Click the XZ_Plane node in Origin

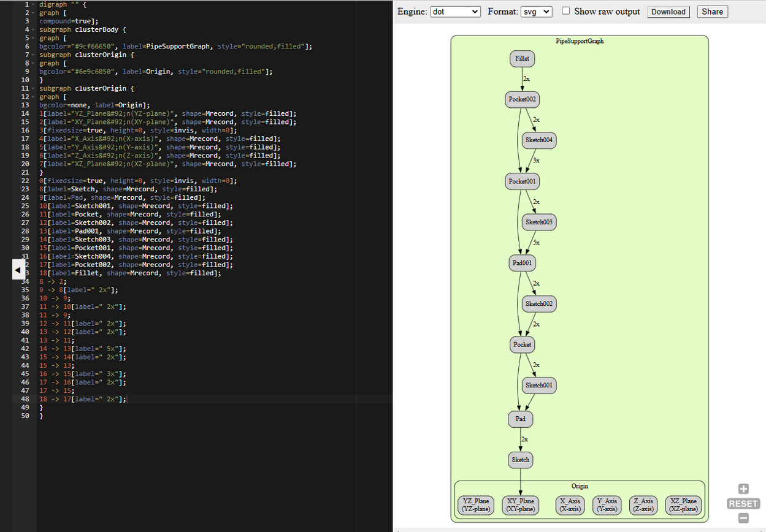click(x=683, y=505)
